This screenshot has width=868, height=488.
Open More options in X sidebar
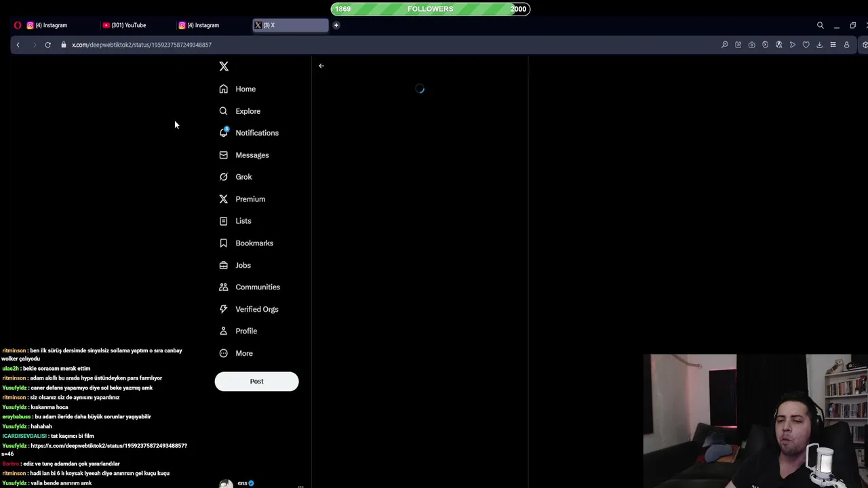click(236, 353)
